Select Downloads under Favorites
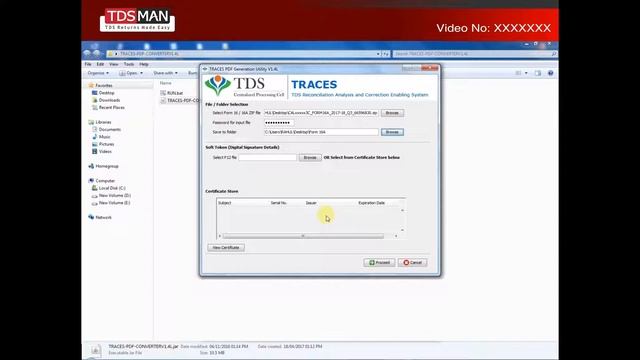640x360 pixels. point(109,100)
